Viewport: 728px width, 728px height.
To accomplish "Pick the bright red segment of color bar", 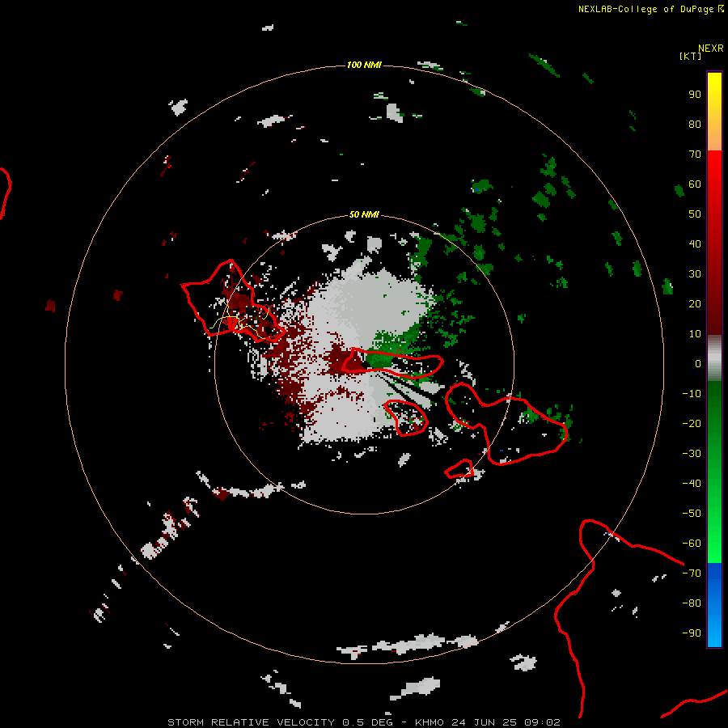I will 714,186.
